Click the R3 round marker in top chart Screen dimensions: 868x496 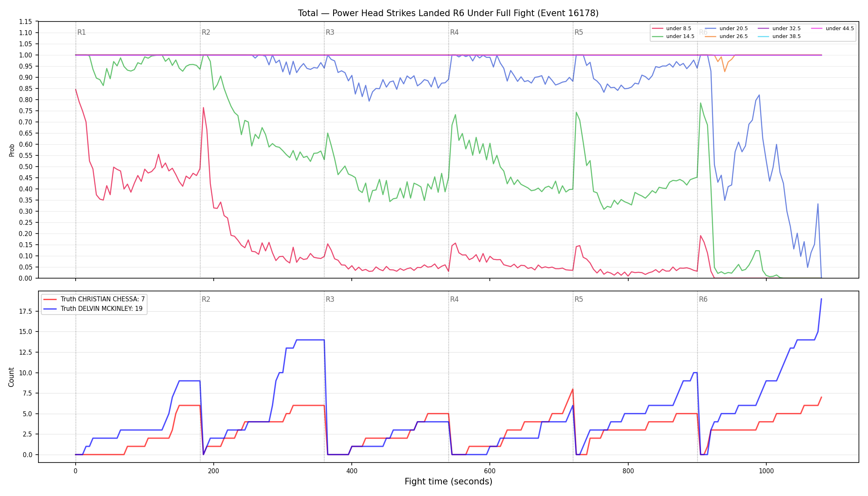point(330,32)
